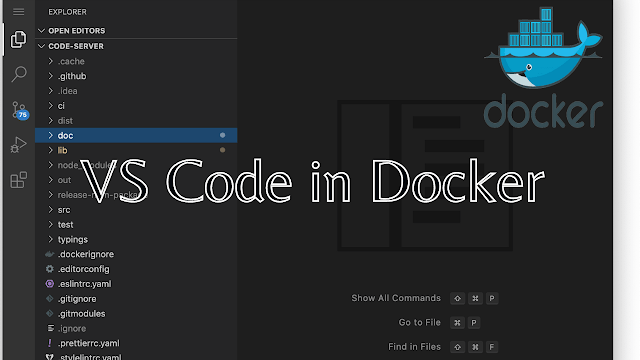This screenshot has width=640, height=360.
Task: Expand the .github folder chevron
Action: 51,76
